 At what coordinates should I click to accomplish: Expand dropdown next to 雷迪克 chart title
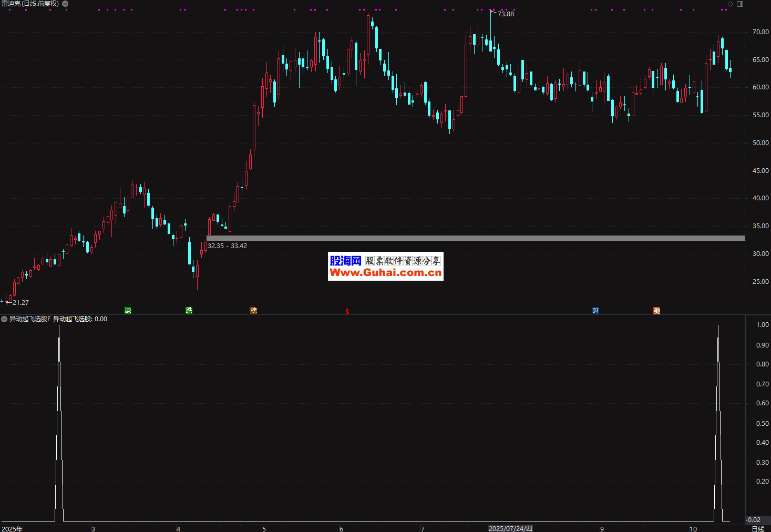click(x=65, y=4)
